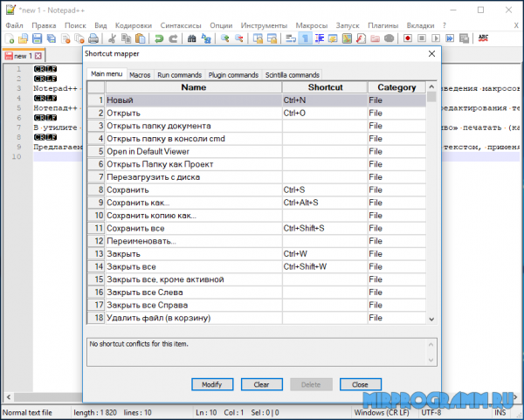Click the Close document toolbar icon
The image size is (524, 420).
point(65,38)
